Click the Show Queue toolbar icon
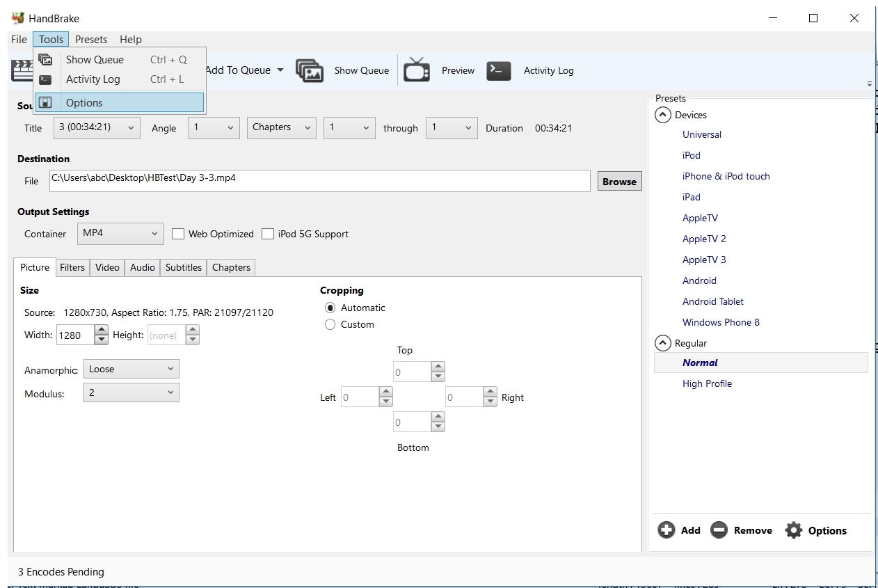This screenshot has width=878, height=588. click(310, 70)
